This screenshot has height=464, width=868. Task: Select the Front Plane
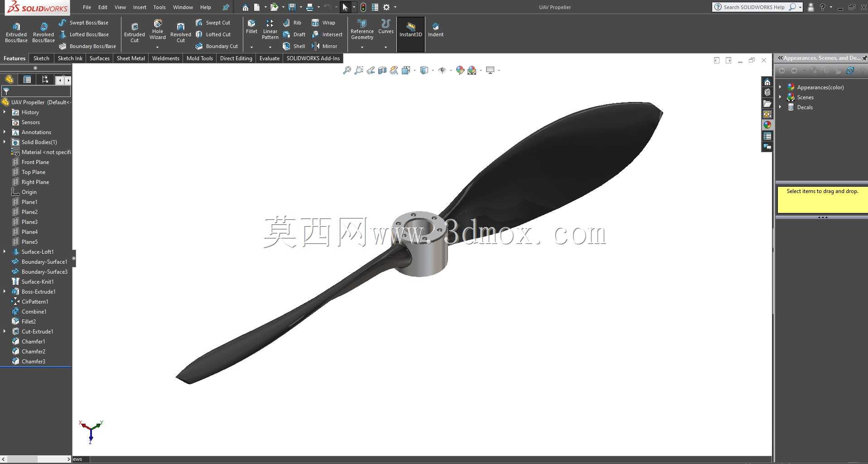[35, 162]
